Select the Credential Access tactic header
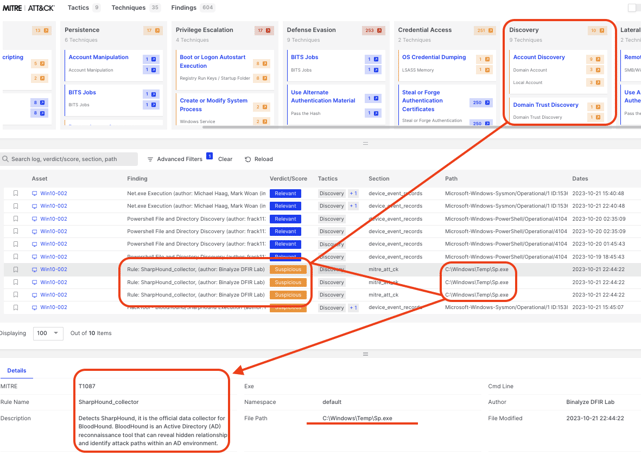 tap(425, 30)
